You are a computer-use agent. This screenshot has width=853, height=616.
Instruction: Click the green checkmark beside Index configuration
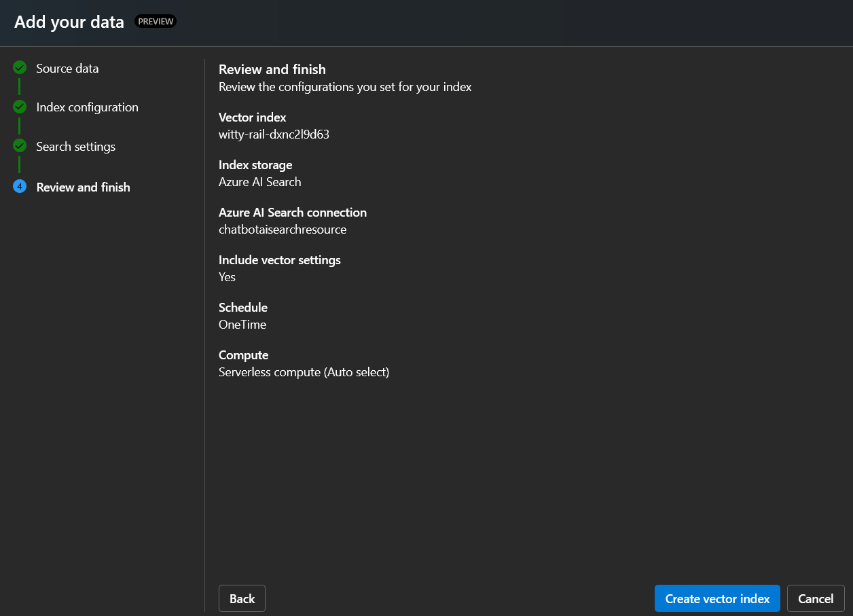[19, 107]
